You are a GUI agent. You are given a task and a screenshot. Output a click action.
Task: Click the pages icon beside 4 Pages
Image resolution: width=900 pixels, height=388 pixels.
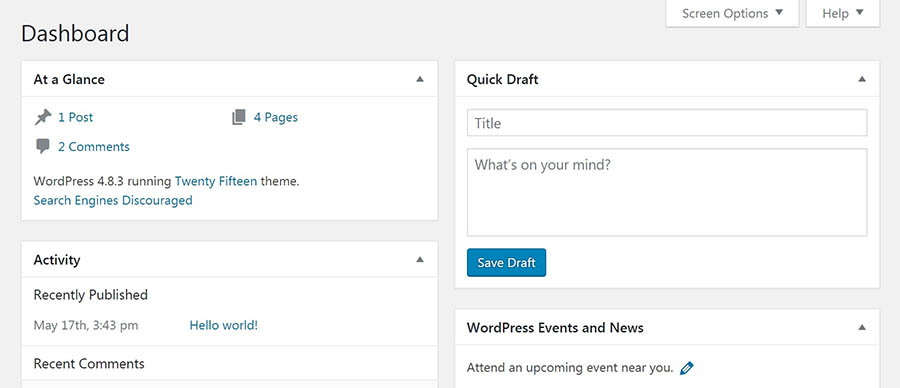(239, 118)
